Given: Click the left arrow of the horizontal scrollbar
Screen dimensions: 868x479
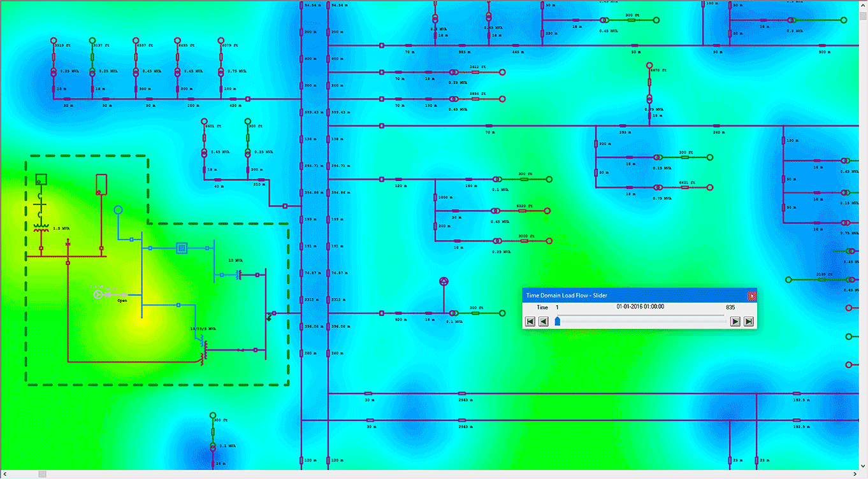Looking at the screenshot, I should [5, 474].
